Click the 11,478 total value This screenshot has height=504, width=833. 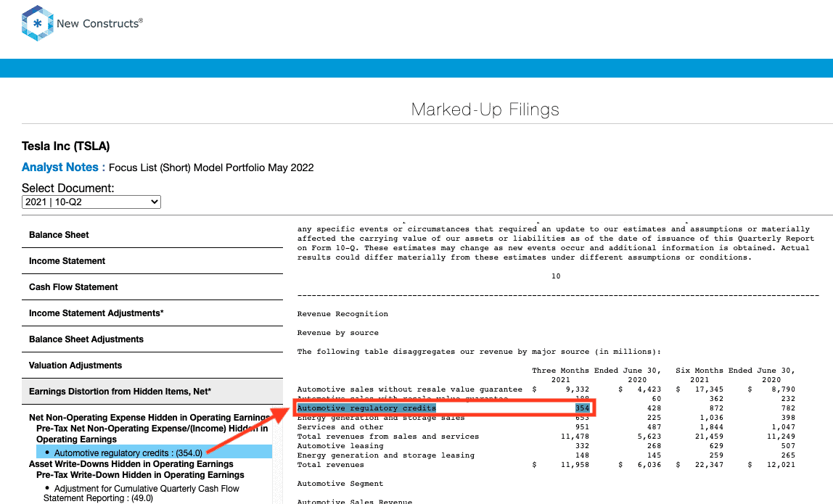(x=575, y=437)
